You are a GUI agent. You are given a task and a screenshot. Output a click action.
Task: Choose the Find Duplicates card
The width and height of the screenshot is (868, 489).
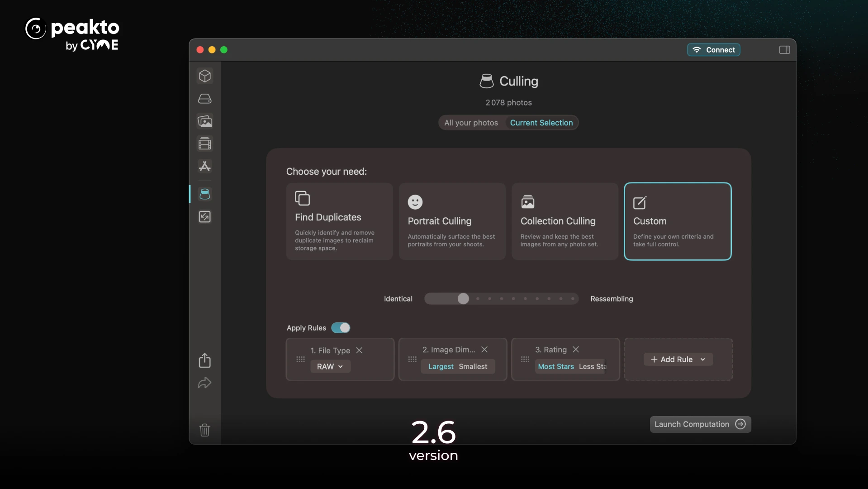point(339,221)
